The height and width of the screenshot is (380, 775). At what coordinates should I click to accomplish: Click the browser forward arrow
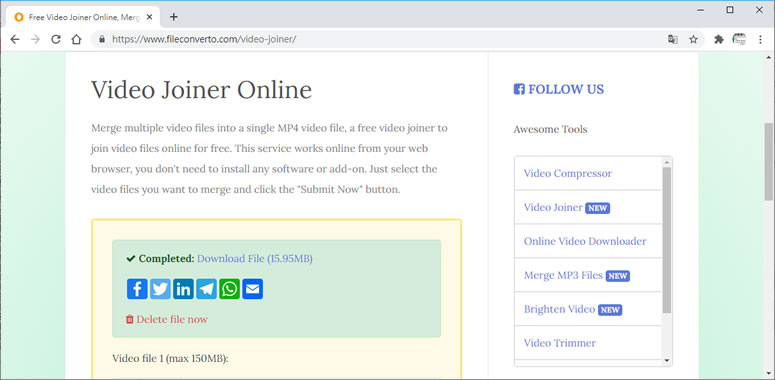click(x=35, y=40)
